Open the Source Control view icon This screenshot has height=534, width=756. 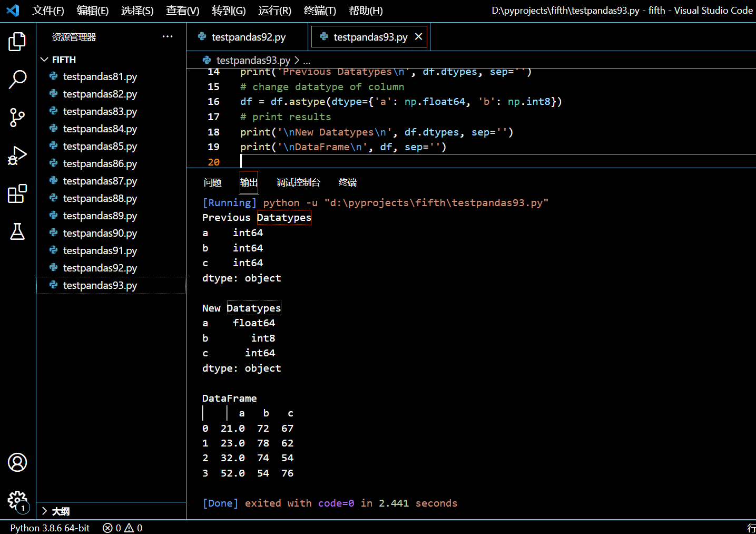click(x=17, y=118)
